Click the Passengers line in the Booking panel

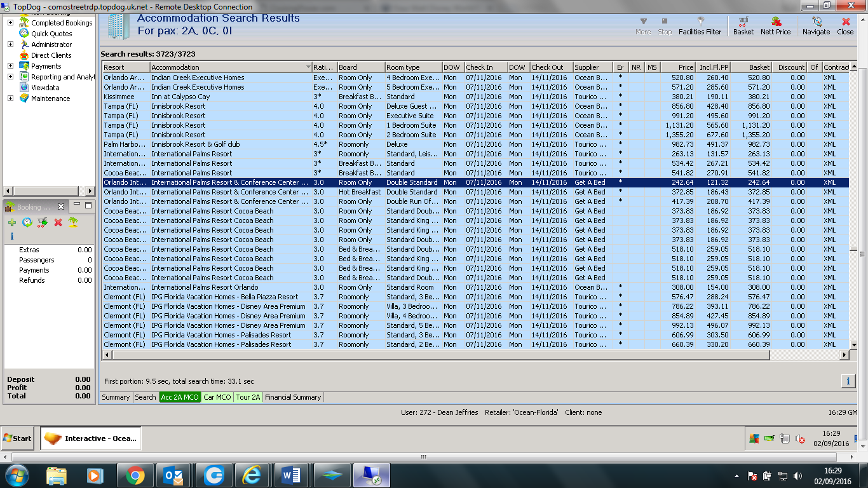(50, 260)
